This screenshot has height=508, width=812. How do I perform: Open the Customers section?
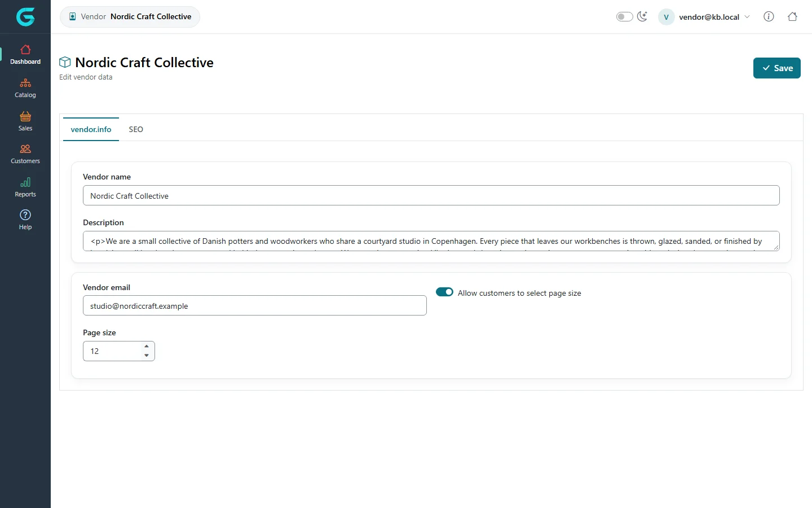[x=25, y=154]
